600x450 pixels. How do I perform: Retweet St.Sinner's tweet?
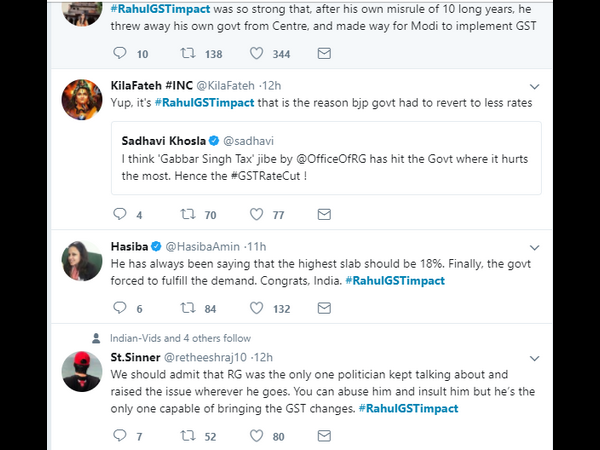(189, 436)
